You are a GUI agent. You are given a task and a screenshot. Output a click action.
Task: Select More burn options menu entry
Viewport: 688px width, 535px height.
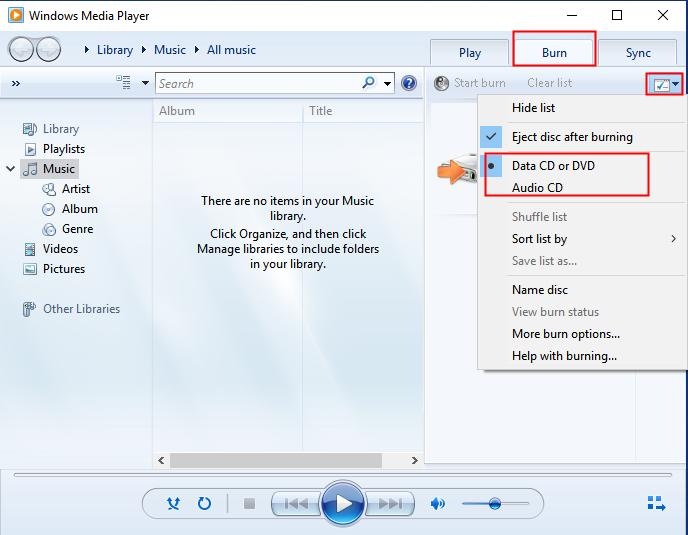(x=565, y=334)
